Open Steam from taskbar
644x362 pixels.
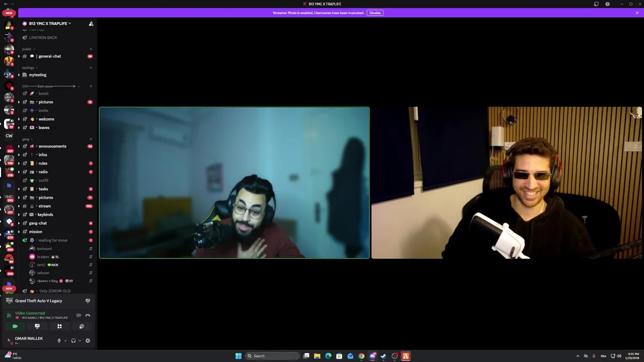[383, 356]
